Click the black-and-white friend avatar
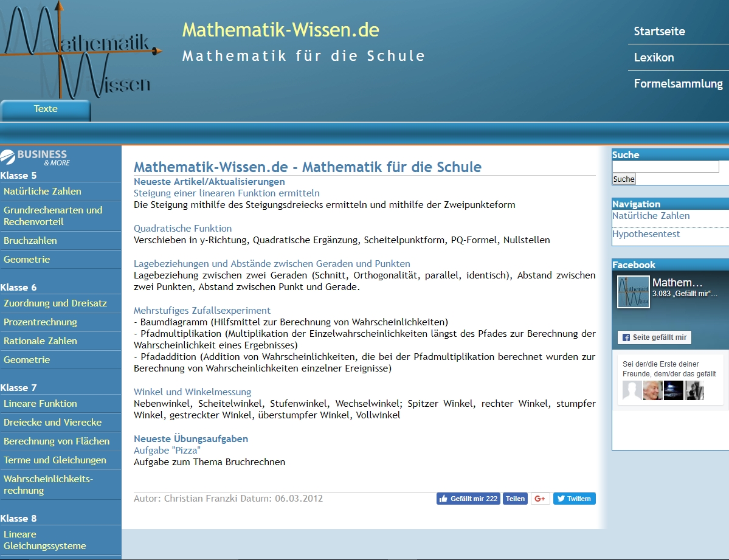 [x=694, y=391]
